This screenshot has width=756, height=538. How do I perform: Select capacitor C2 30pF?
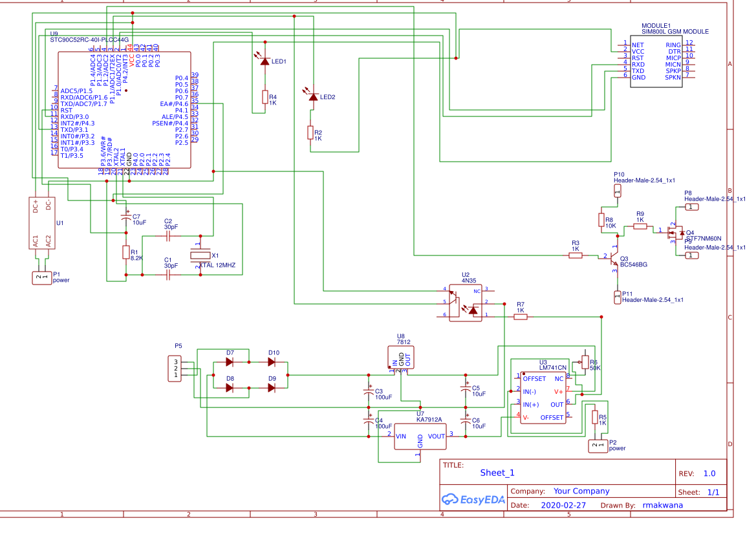pos(168,236)
